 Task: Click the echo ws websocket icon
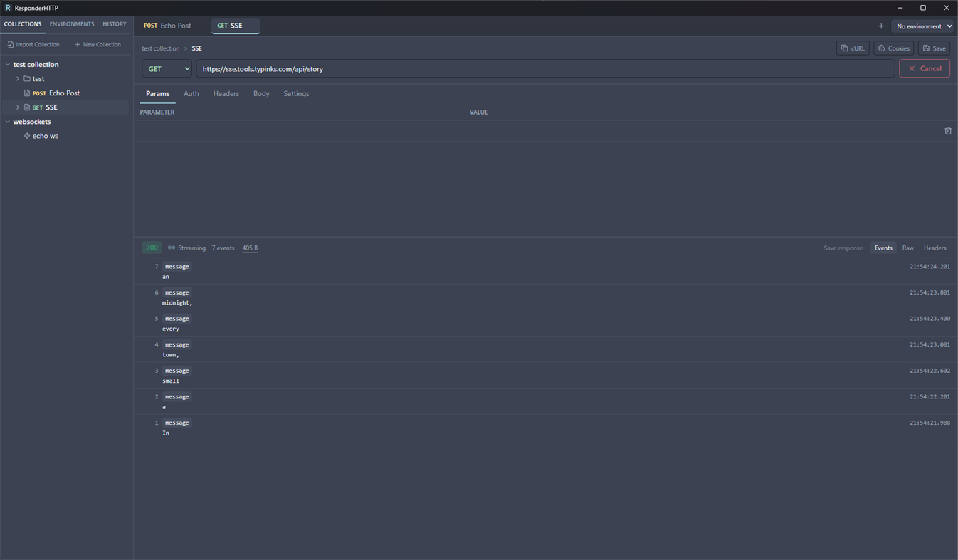(27, 136)
